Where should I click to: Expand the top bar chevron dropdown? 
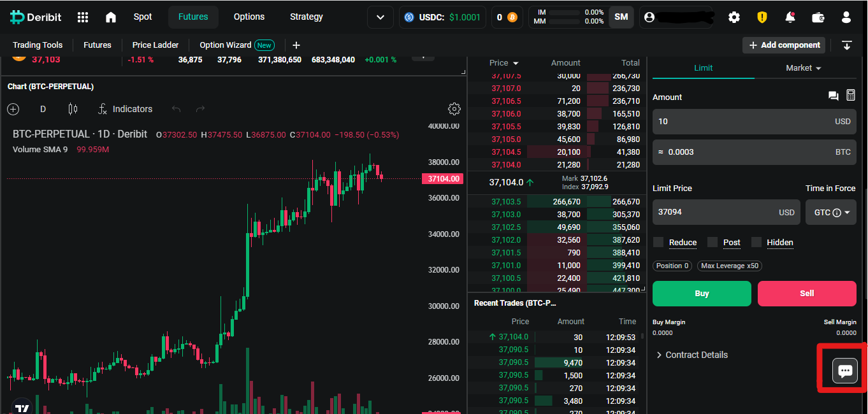point(380,17)
